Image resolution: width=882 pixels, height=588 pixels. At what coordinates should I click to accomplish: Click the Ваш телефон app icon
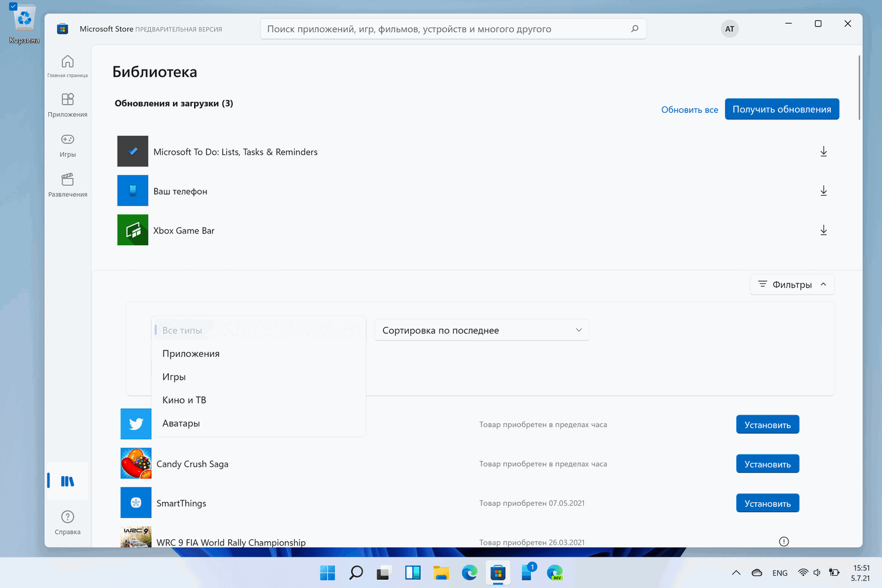point(133,191)
